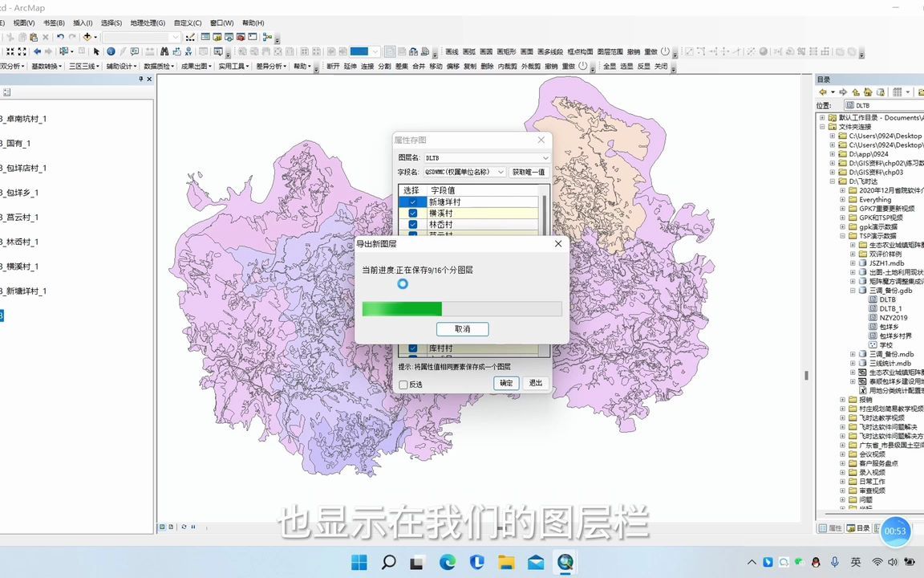Click the export progress bar

click(462, 309)
